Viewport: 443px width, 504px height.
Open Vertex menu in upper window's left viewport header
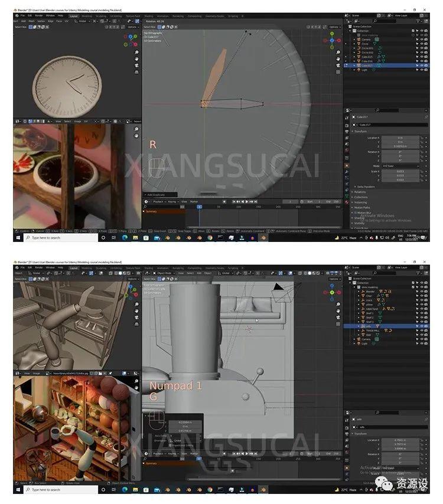coord(41,21)
